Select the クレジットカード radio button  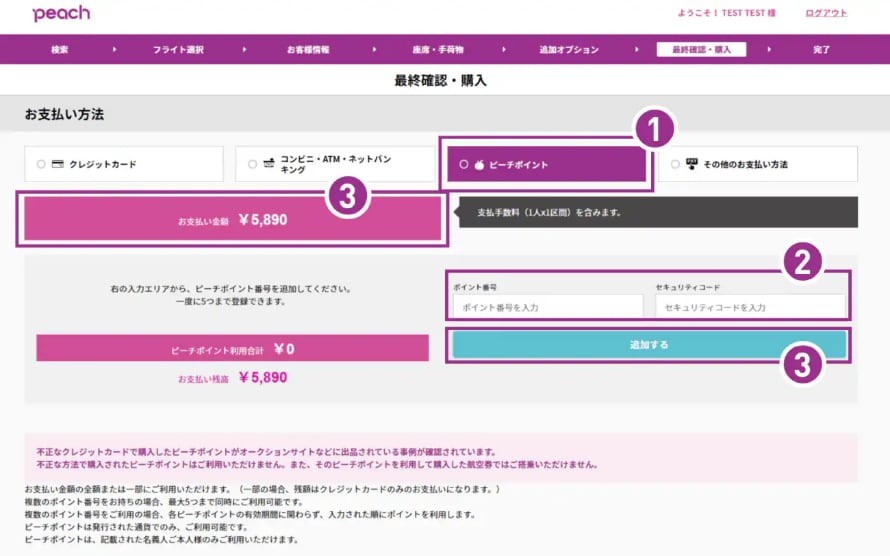tap(41, 164)
